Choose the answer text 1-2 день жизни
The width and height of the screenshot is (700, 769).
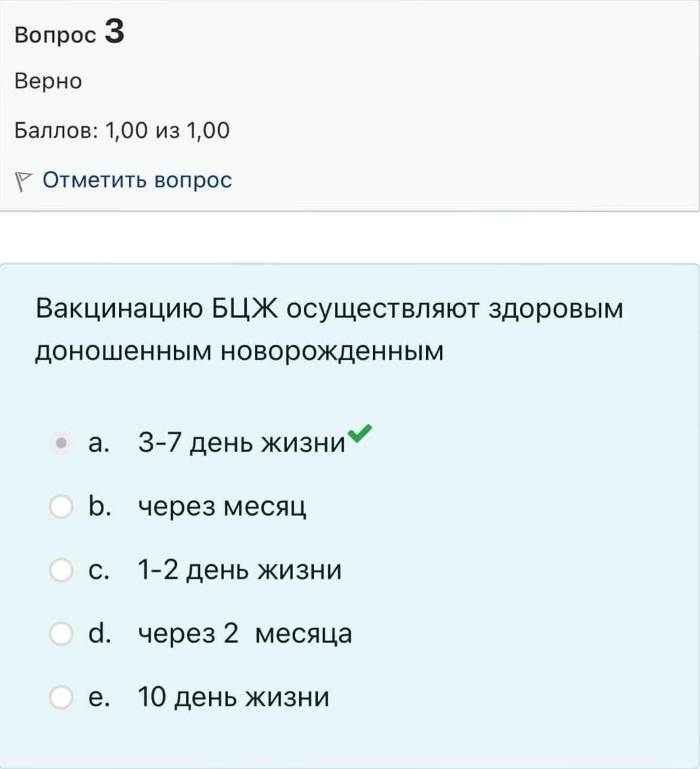(240, 570)
